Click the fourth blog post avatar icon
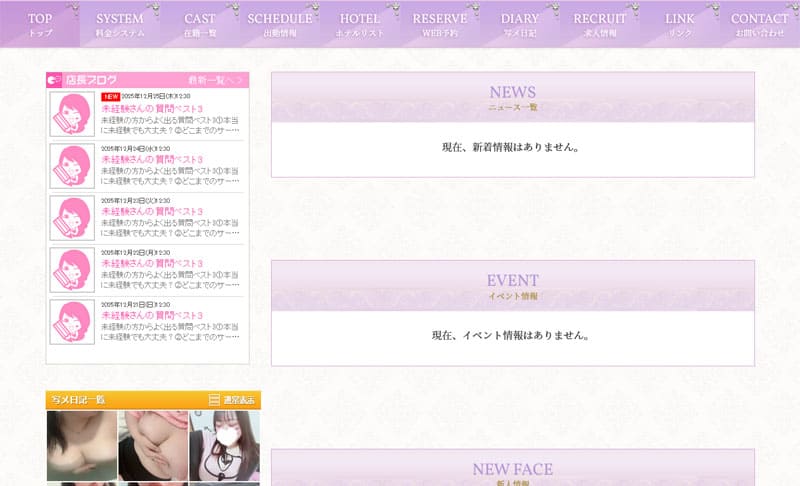Viewport: 800px width, 486px height. 72,270
